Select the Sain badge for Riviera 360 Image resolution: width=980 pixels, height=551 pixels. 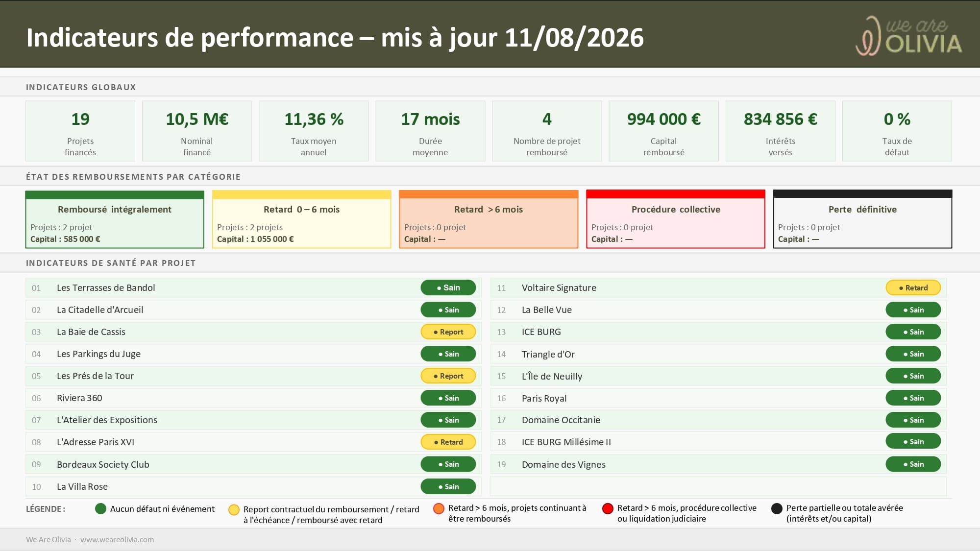coord(448,398)
